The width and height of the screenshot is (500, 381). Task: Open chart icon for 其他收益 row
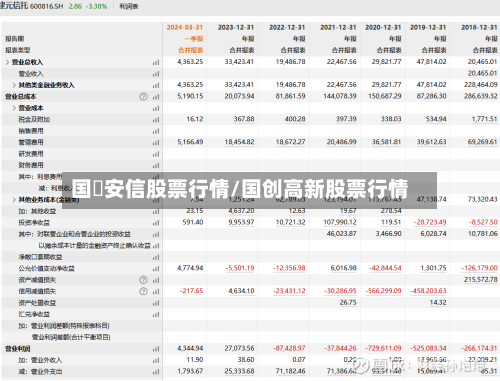coord(156,211)
